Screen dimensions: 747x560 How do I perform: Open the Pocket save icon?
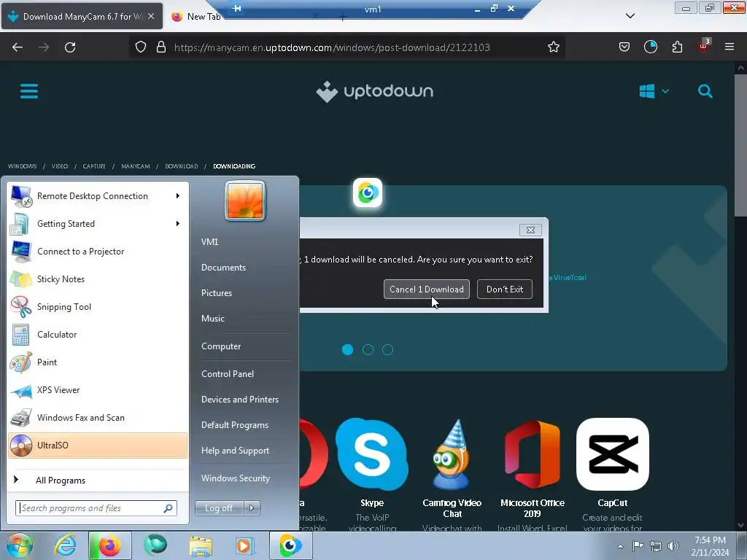tap(624, 47)
